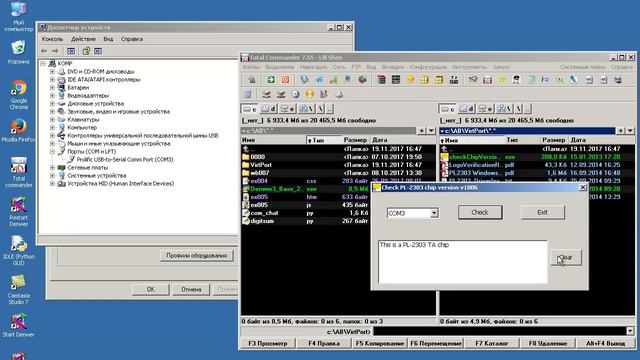Select the Camtasia Studio 7 desktop icon
Viewport: 640px width, 360px height.
(18, 290)
